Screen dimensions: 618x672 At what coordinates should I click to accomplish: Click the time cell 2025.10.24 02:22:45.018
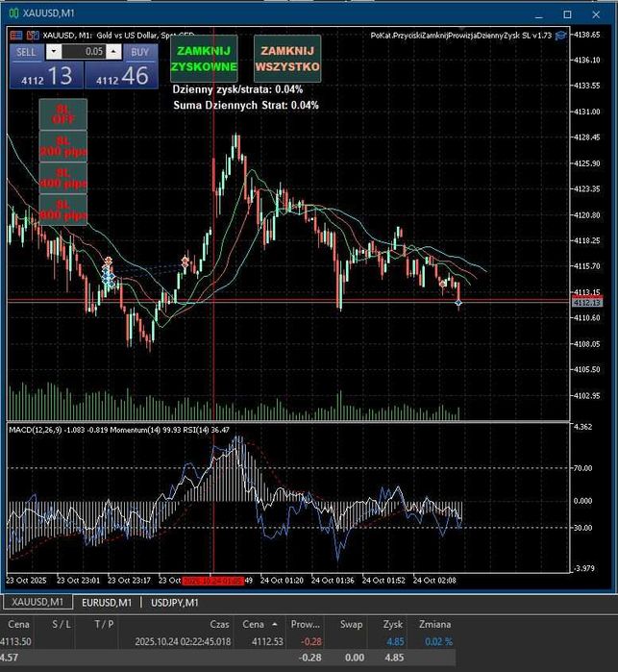tap(183, 641)
